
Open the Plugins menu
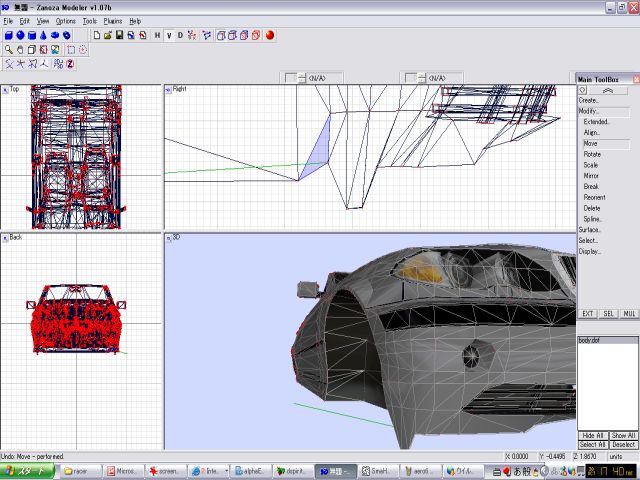(113, 20)
